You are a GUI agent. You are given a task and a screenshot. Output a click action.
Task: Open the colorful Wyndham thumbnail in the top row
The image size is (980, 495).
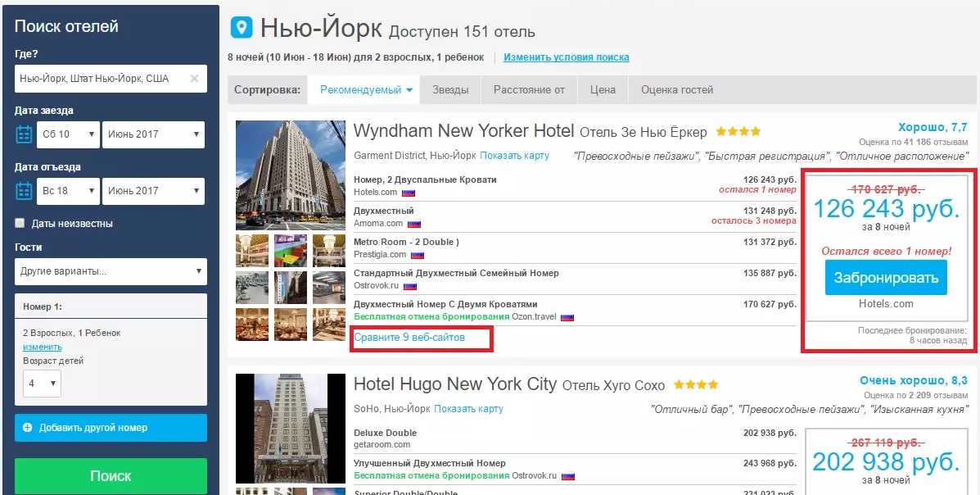coord(291,251)
